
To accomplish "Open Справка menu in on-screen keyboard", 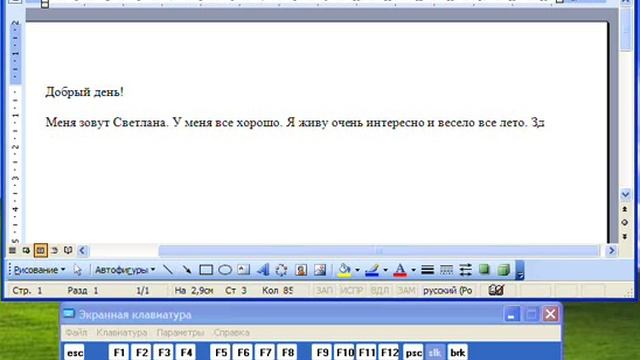I will 231,333.
